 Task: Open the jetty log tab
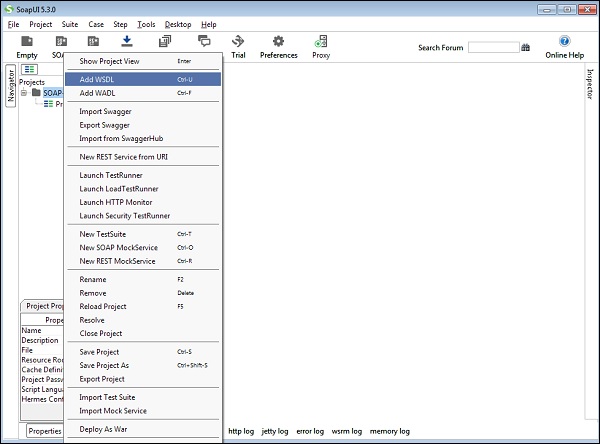click(x=275, y=431)
